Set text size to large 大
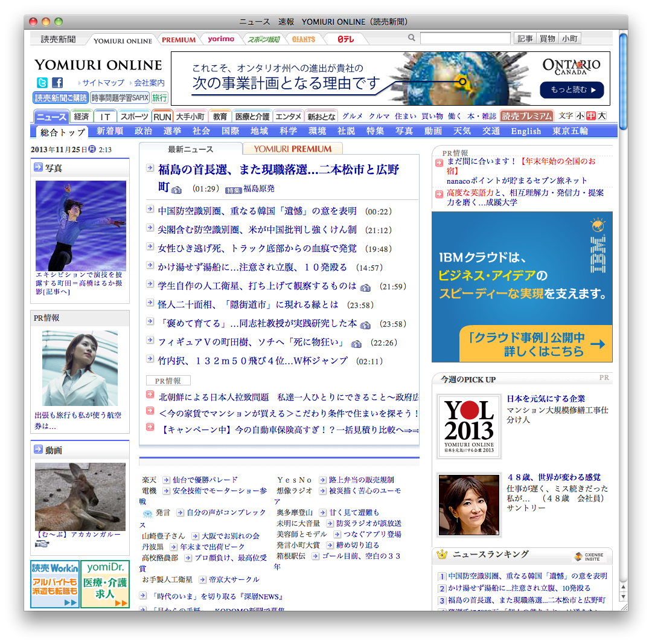Screen dimensions: 652x644 (602, 115)
